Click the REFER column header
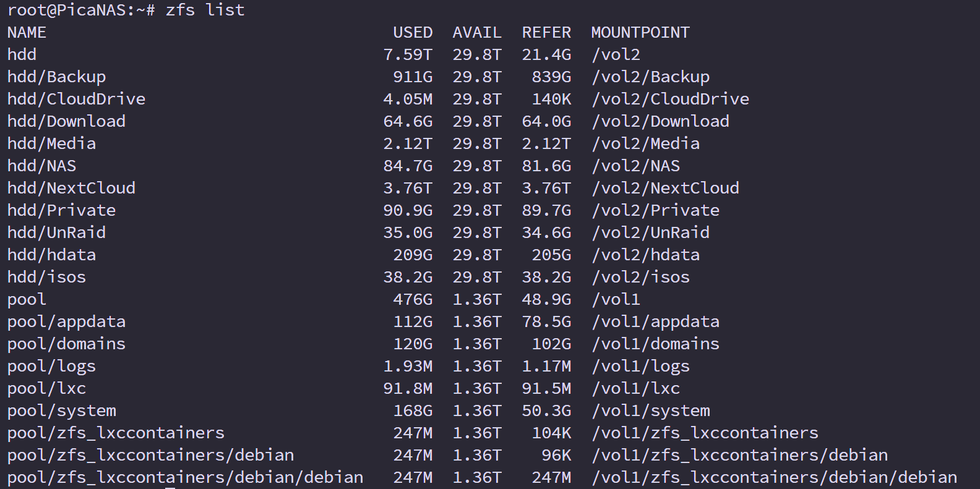Image resolution: width=980 pixels, height=489 pixels. pyautogui.click(x=546, y=32)
